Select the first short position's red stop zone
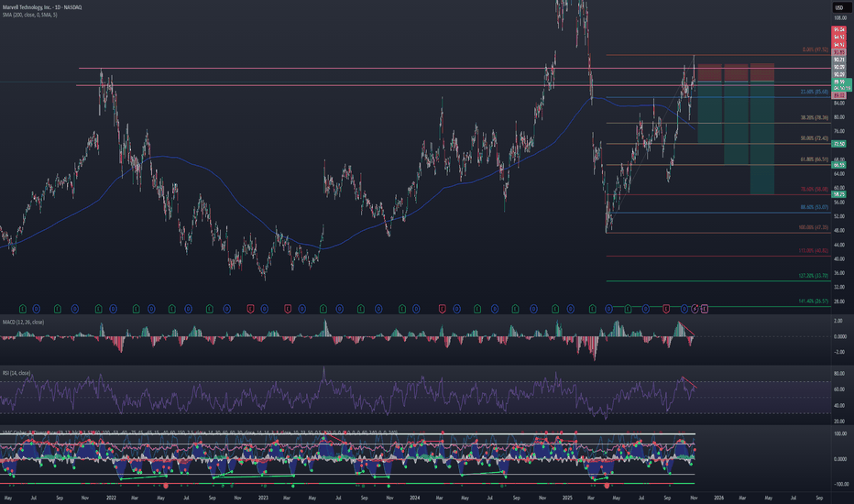This screenshot has height=504, width=854. (710, 71)
